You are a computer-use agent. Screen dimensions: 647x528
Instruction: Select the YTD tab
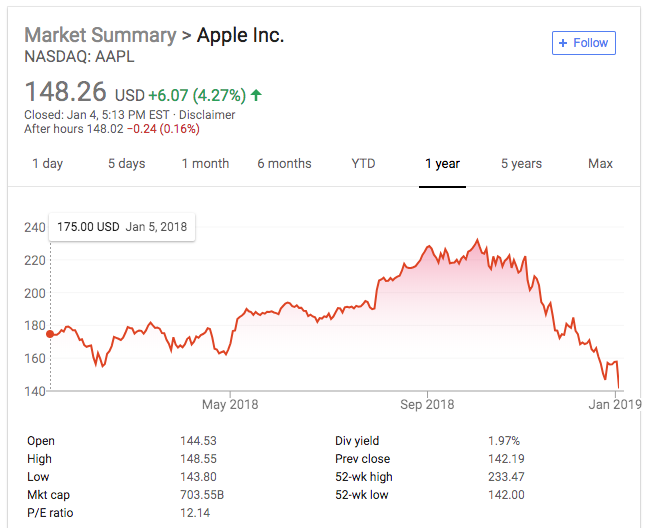pyautogui.click(x=363, y=164)
